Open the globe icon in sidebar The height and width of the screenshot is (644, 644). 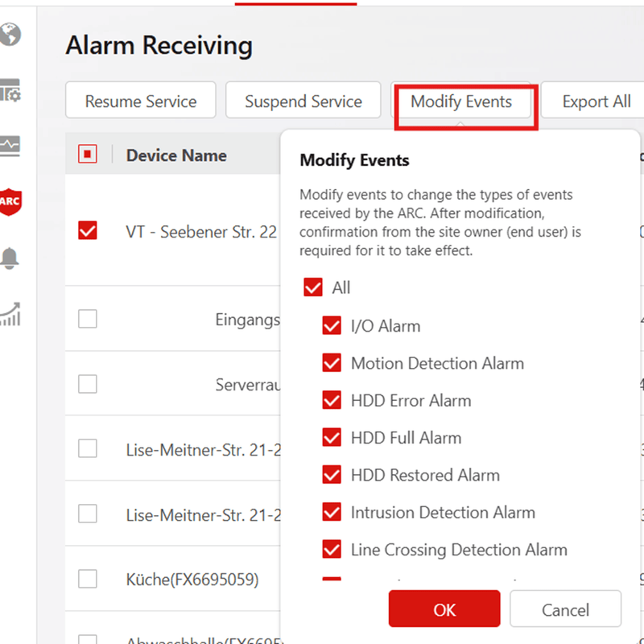click(10, 34)
